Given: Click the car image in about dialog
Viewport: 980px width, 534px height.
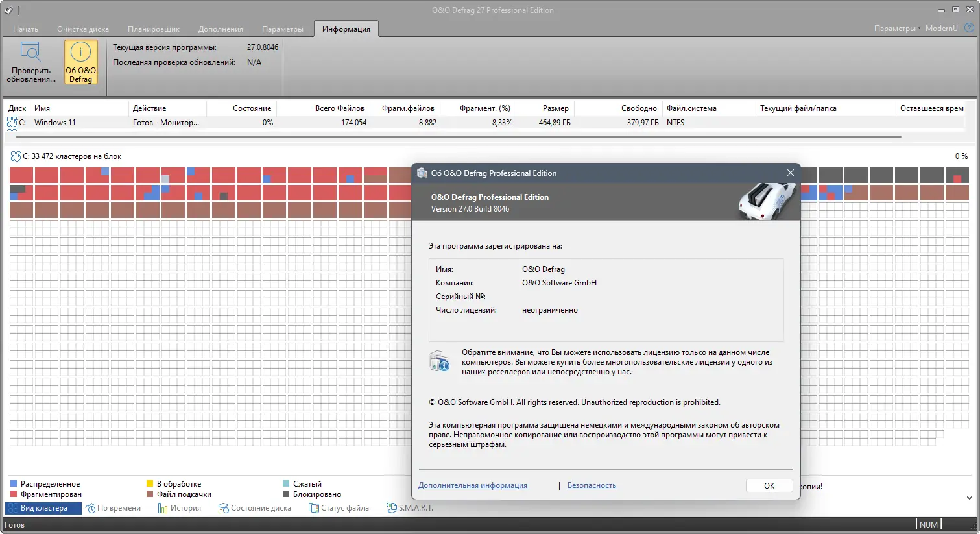Looking at the screenshot, I should tap(767, 200).
